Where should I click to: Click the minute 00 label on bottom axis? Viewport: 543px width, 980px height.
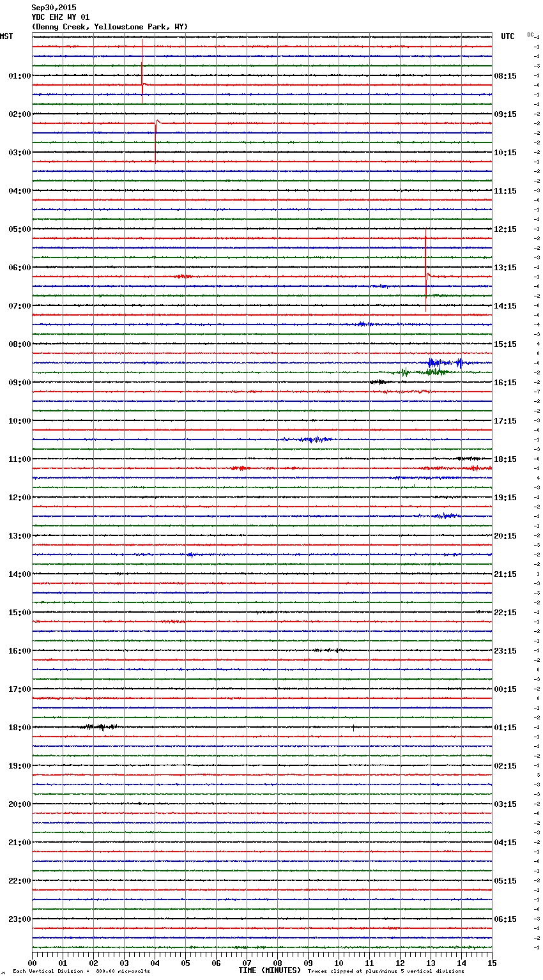pos(32,963)
